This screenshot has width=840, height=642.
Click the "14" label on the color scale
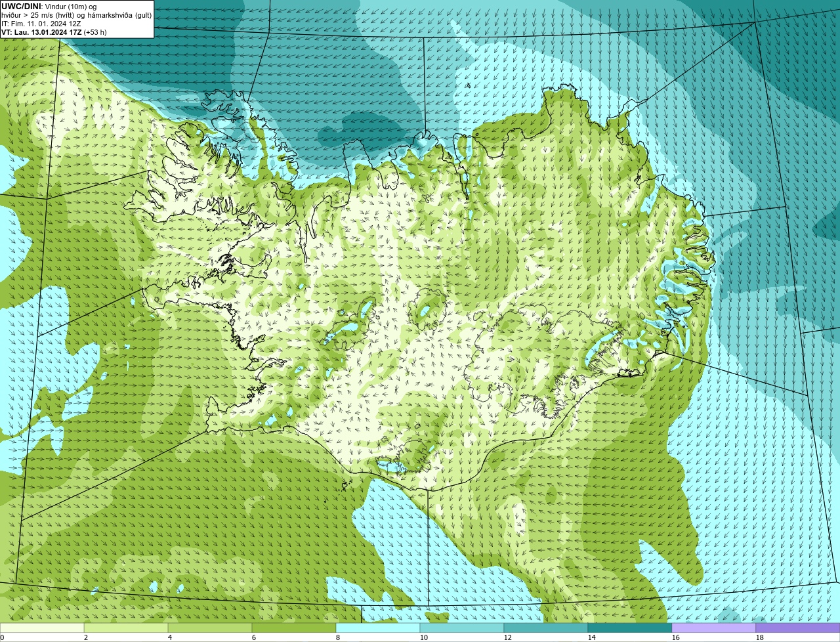coord(592,637)
